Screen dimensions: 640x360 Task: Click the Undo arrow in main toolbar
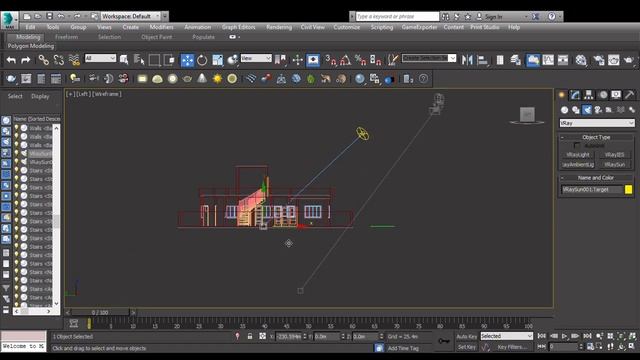11,60
